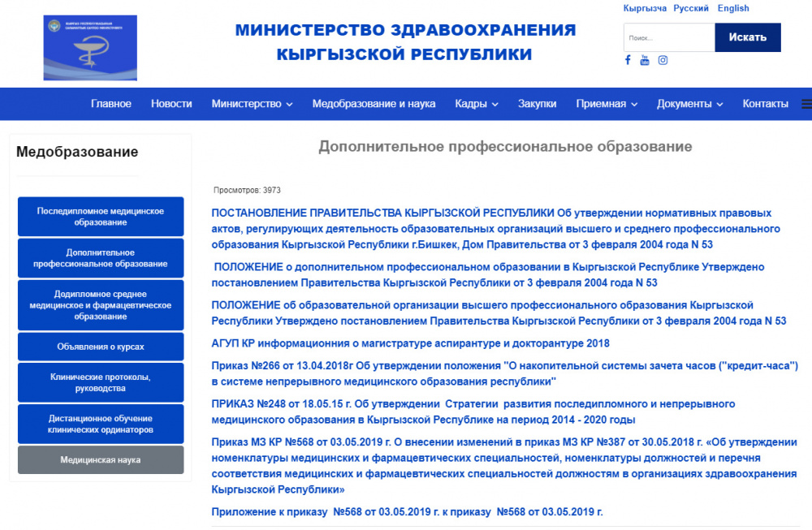Open the Контакты menu item
This screenshot has height=530, width=812.
764,104
